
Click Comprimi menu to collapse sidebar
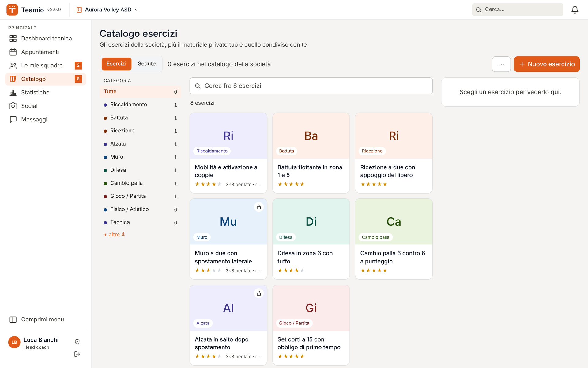(x=46, y=320)
